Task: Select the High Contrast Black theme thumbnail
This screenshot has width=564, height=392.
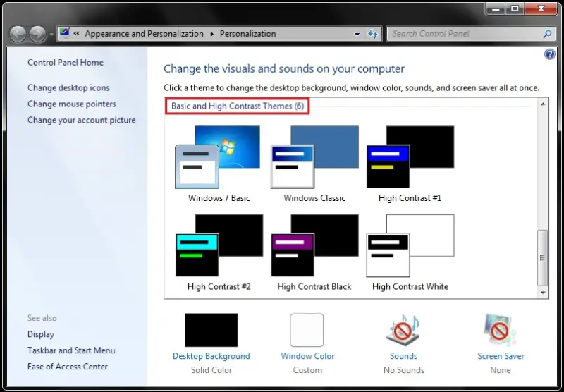Action: pyautogui.click(x=314, y=245)
